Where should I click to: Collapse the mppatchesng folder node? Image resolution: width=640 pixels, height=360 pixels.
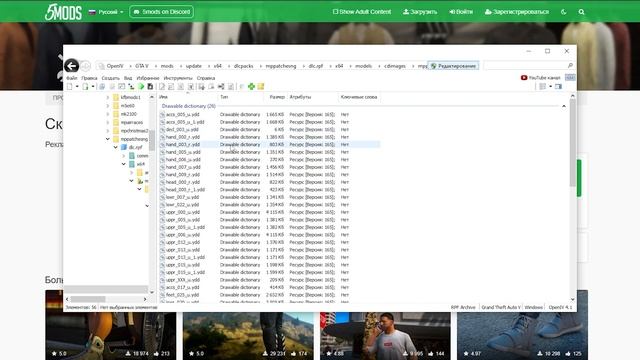[x=108, y=139]
